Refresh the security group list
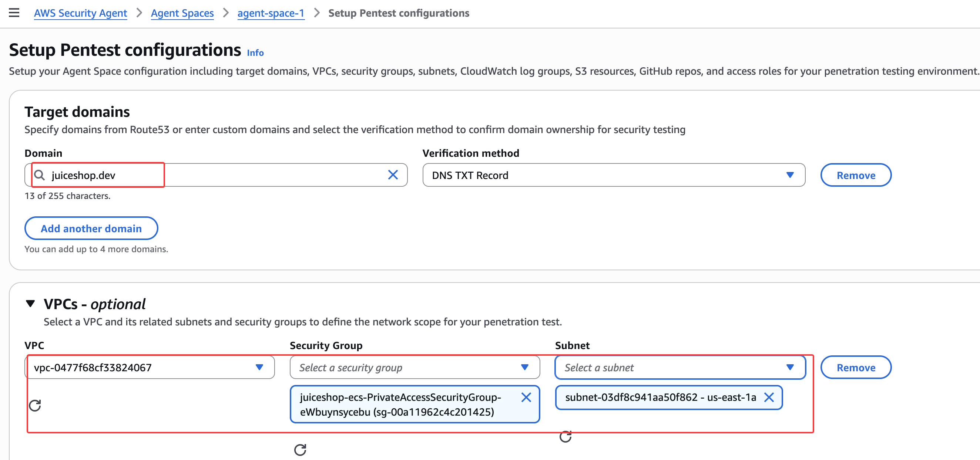The image size is (980, 460). [300, 450]
